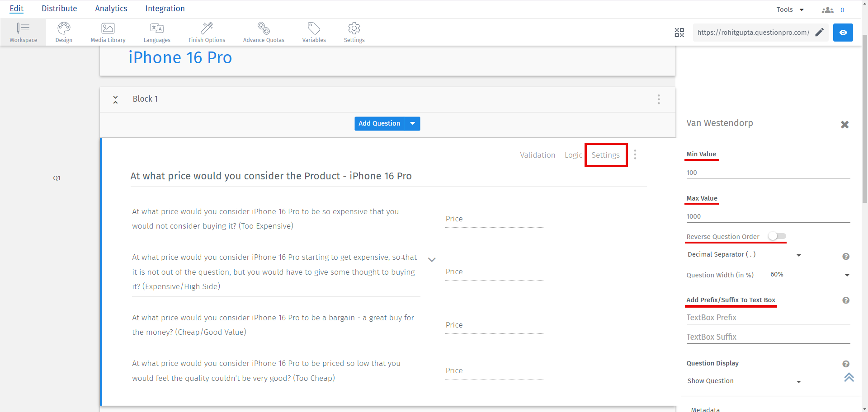Open the Design palette icon

64,28
